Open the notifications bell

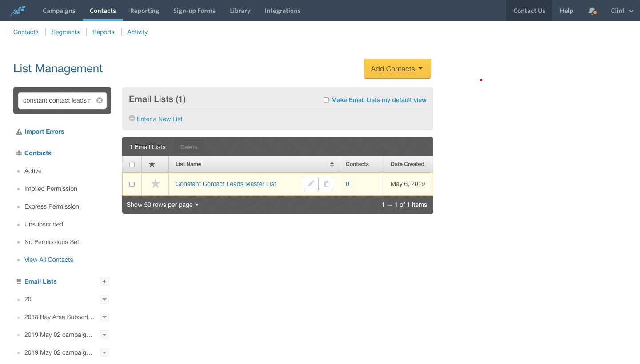tap(592, 11)
